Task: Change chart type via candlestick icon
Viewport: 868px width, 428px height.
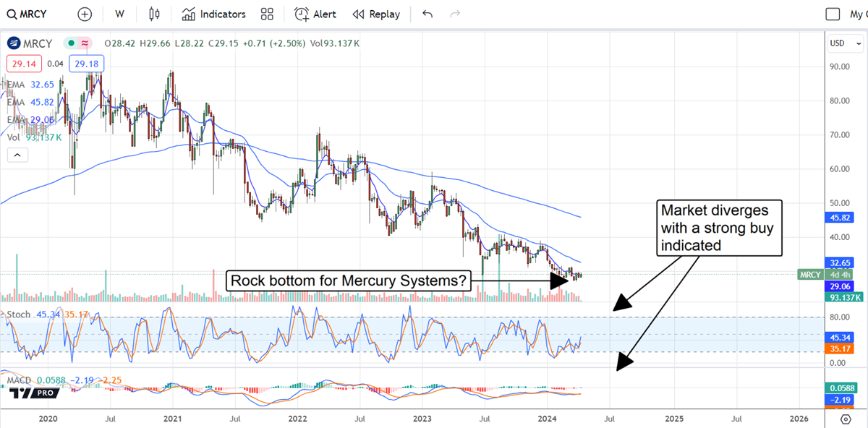Action: [x=153, y=14]
